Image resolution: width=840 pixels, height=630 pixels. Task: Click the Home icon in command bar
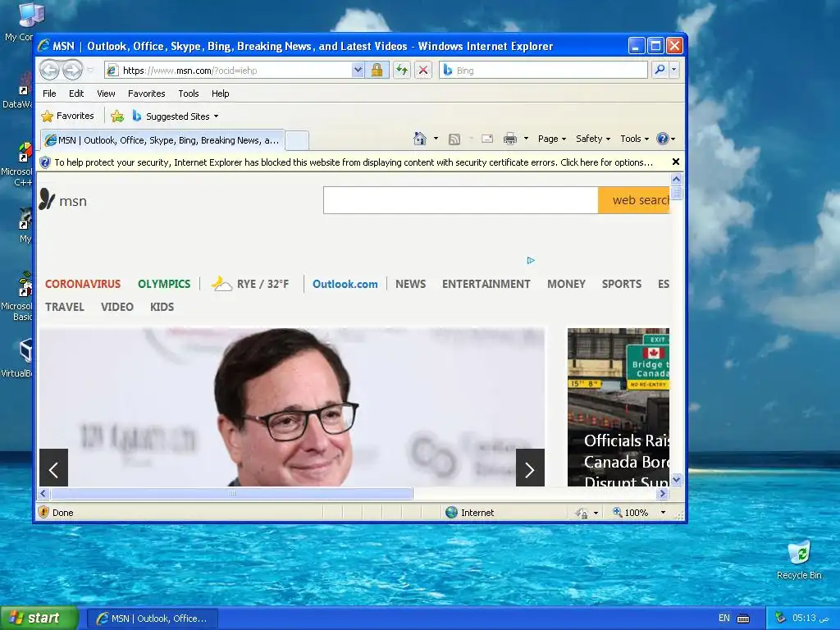420,139
